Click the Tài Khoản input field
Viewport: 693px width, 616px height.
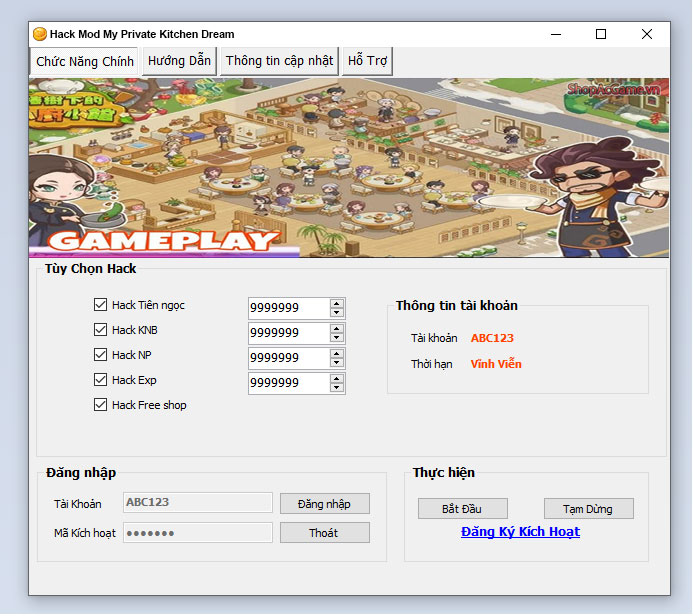coord(198,503)
